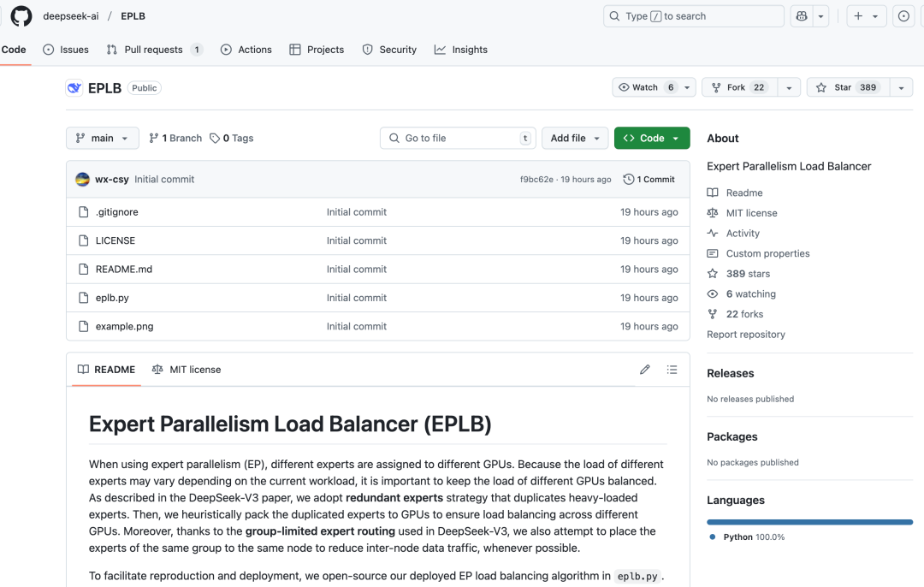Open the Actions tab
Viewport: 924px width, 587px height.
pyautogui.click(x=246, y=50)
